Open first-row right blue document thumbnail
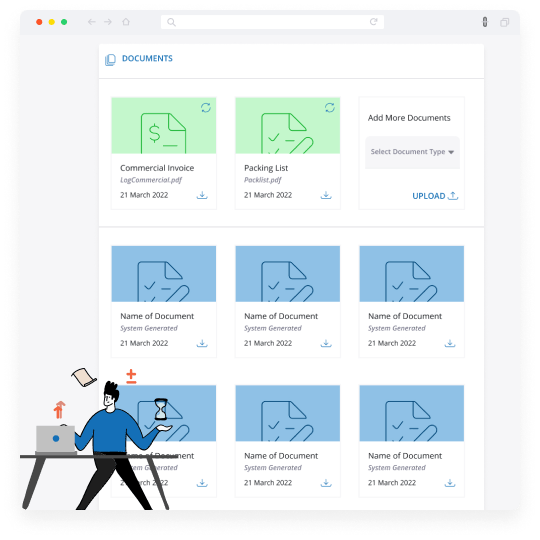Image resolution: width=540 pixels, height=540 pixels. tap(412, 274)
